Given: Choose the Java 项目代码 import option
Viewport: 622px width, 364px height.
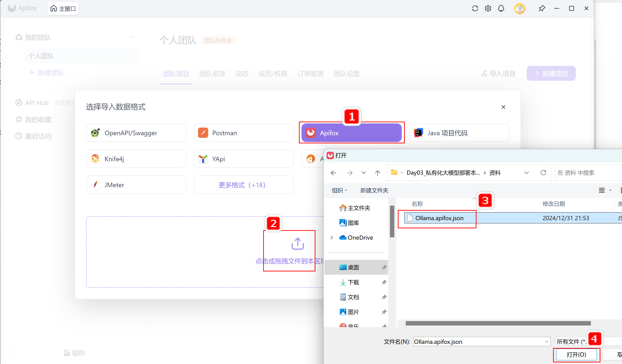Looking at the screenshot, I should click(x=459, y=133).
